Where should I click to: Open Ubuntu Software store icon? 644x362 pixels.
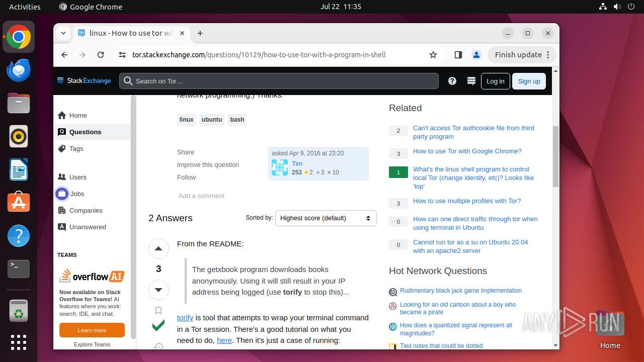(x=19, y=203)
